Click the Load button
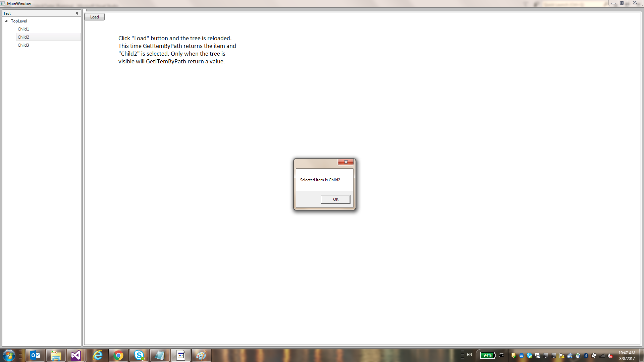Viewport: 644px width, 362px height. click(95, 17)
